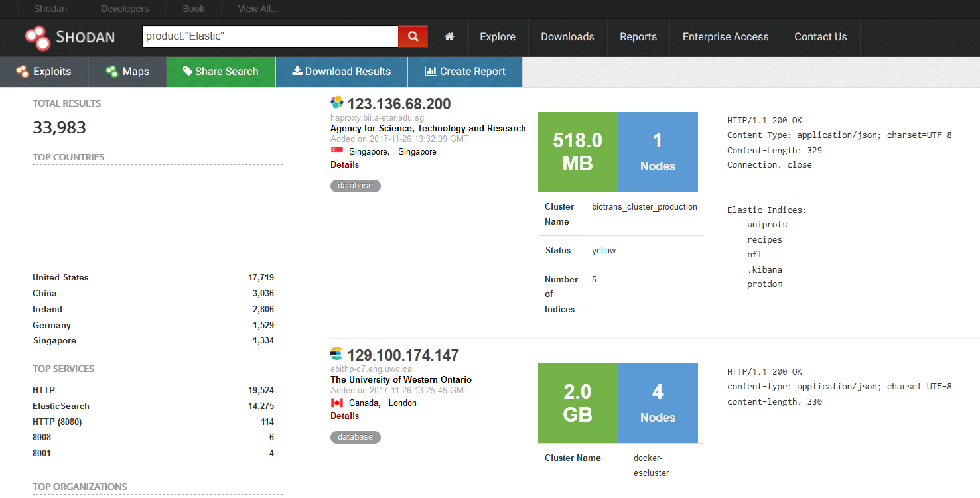The height and width of the screenshot is (498, 980).
Task: Click total results count 33,983
Action: (x=59, y=127)
